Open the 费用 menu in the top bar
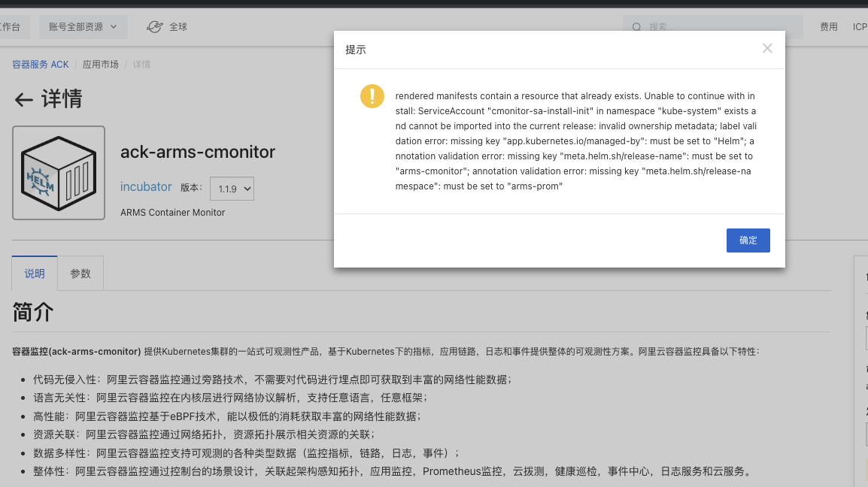The image size is (868, 487). tap(829, 26)
